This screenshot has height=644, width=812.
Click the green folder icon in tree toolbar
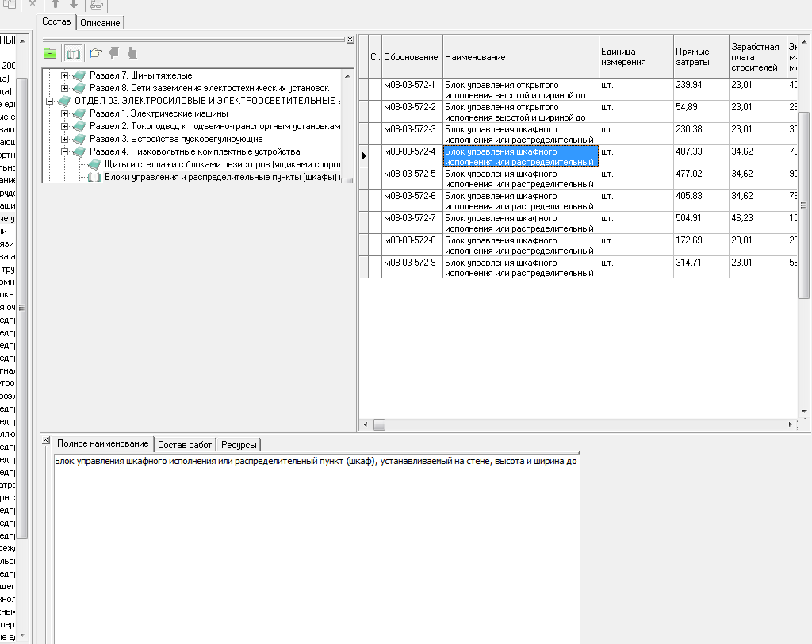[50, 54]
